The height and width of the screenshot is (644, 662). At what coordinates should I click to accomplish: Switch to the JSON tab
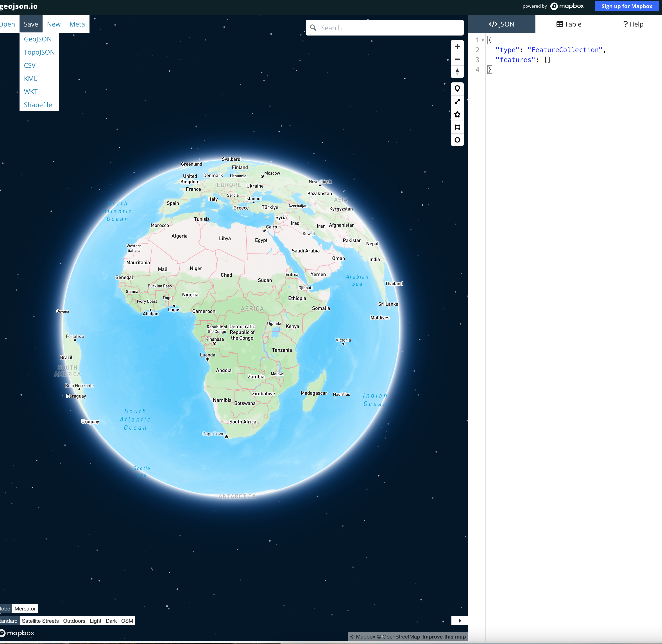502,24
